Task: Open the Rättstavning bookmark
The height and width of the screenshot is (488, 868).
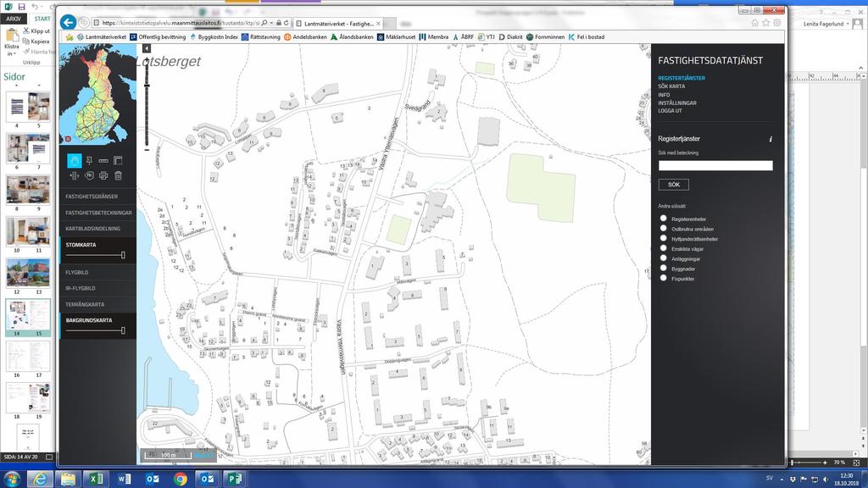Action: (x=261, y=37)
